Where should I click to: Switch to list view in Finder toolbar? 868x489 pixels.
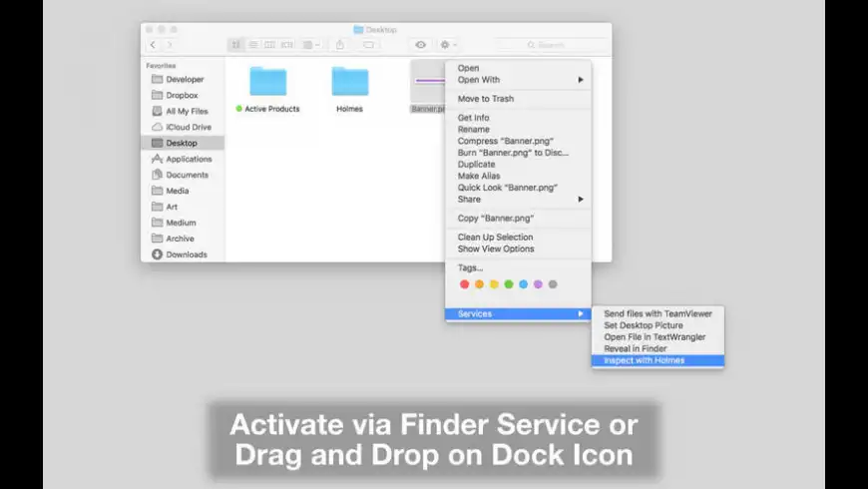click(253, 45)
